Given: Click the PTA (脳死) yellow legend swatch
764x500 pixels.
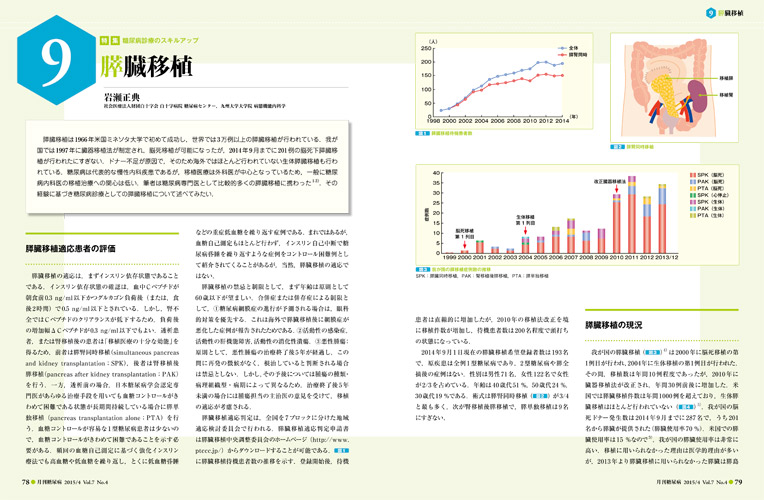Looking at the screenshot, I should (x=692, y=188).
